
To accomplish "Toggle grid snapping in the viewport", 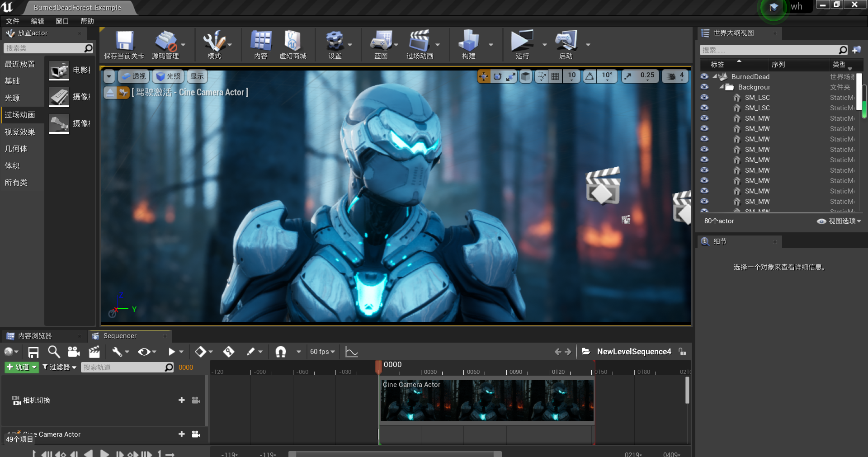I will 555,76.
